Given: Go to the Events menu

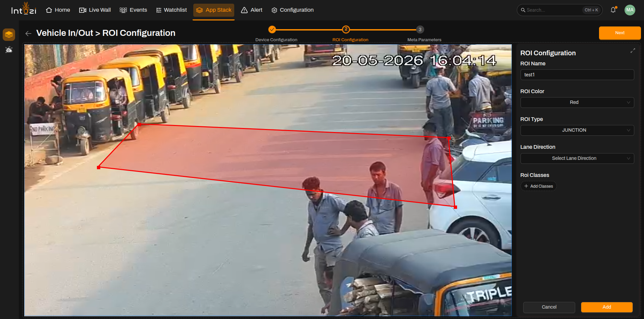Looking at the screenshot, I should [x=133, y=10].
